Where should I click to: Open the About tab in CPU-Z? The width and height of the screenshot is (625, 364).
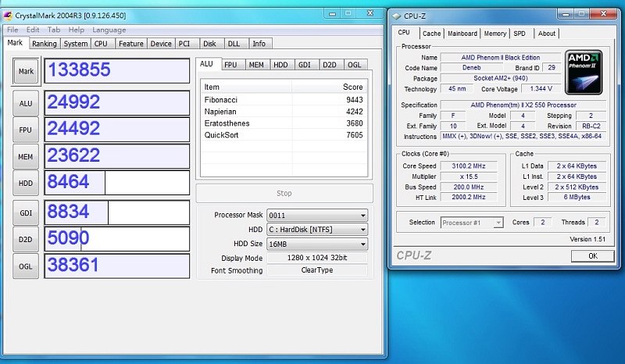point(546,34)
